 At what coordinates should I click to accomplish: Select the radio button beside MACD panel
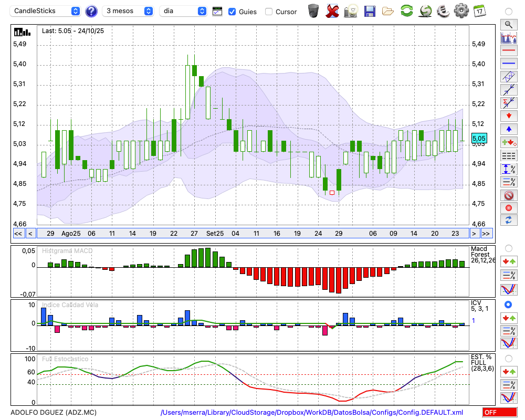508,248
